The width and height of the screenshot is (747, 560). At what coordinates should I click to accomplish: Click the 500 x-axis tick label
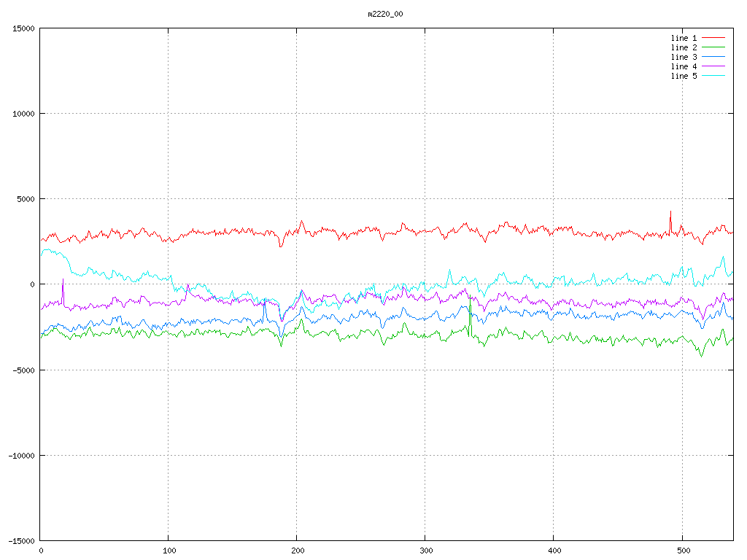(x=681, y=550)
